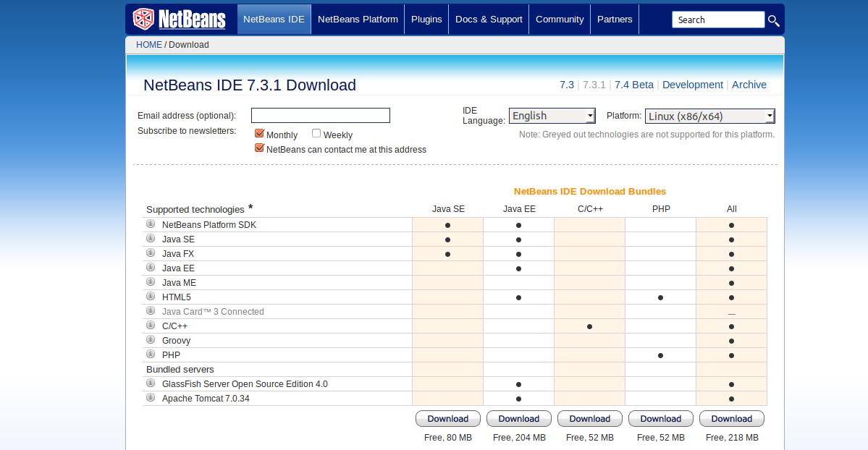Click the HOME breadcrumb link
Image resolution: width=868 pixels, height=450 pixels.
pos(148,44)
